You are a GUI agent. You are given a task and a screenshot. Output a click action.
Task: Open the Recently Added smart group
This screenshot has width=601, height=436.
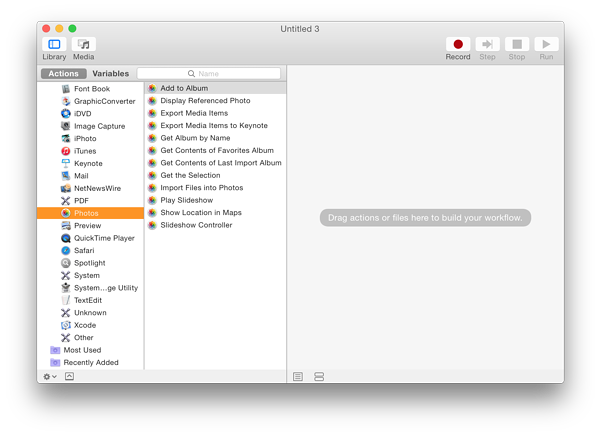point(90,362)
